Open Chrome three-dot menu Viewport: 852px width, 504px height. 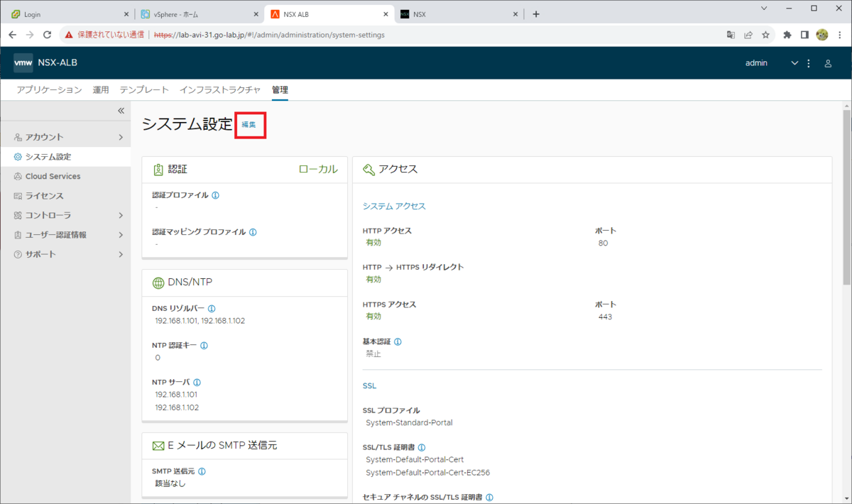840,35
